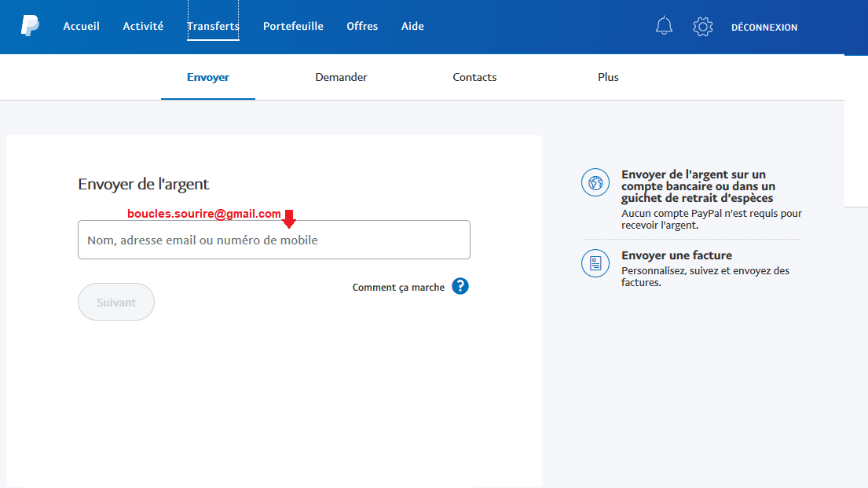868x488 pixels.
Task: Open the Offres menu item
Action: (x=362, y=26)
